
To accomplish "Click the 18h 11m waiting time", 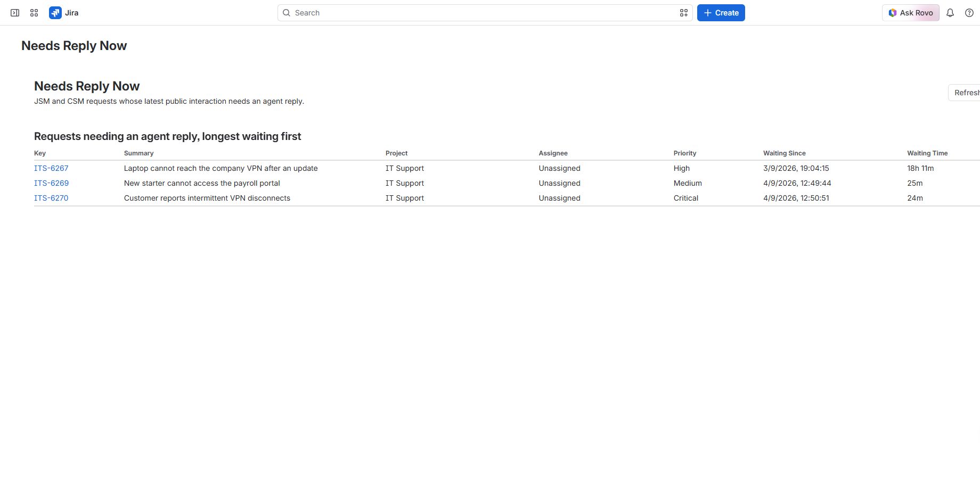I will tap(920, 168).
